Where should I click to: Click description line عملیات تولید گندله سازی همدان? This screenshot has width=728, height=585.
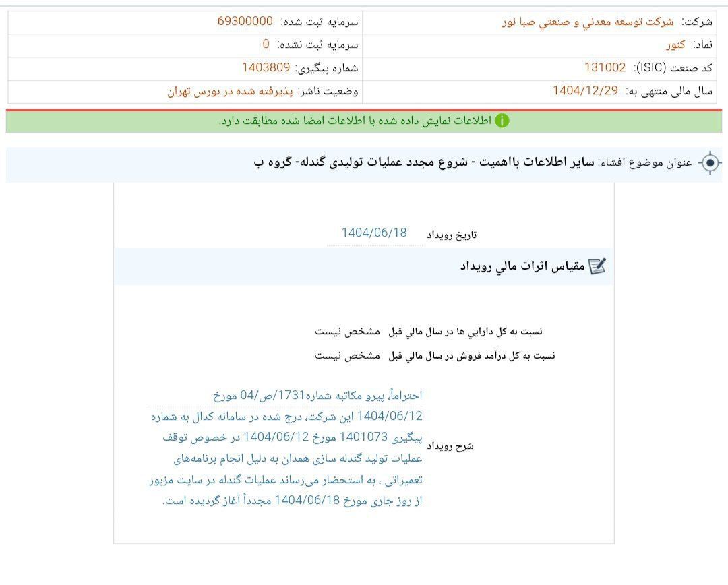pos(298,459)
